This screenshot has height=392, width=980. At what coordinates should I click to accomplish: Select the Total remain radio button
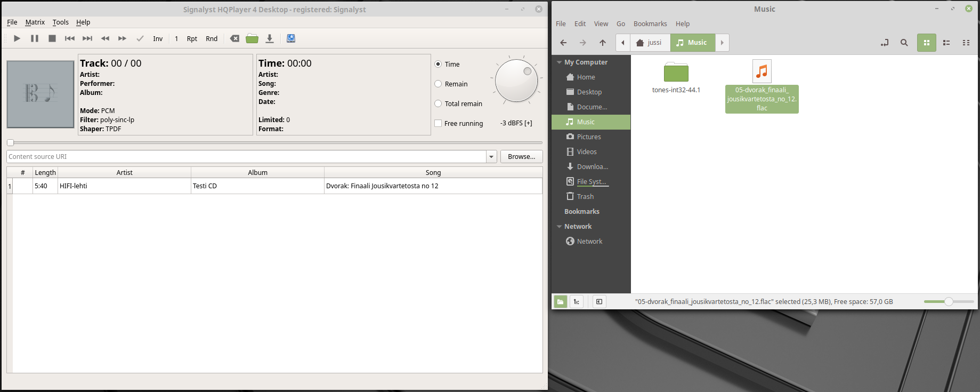[438, 103]
